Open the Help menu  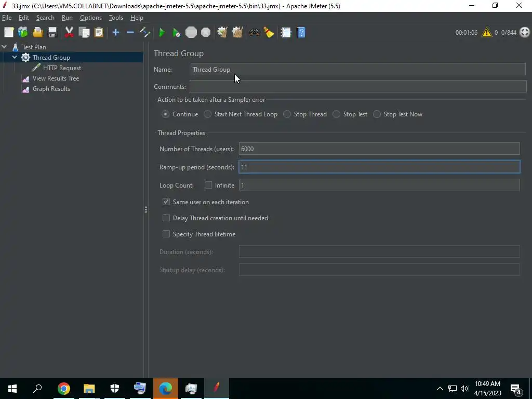tap(137, 18)
